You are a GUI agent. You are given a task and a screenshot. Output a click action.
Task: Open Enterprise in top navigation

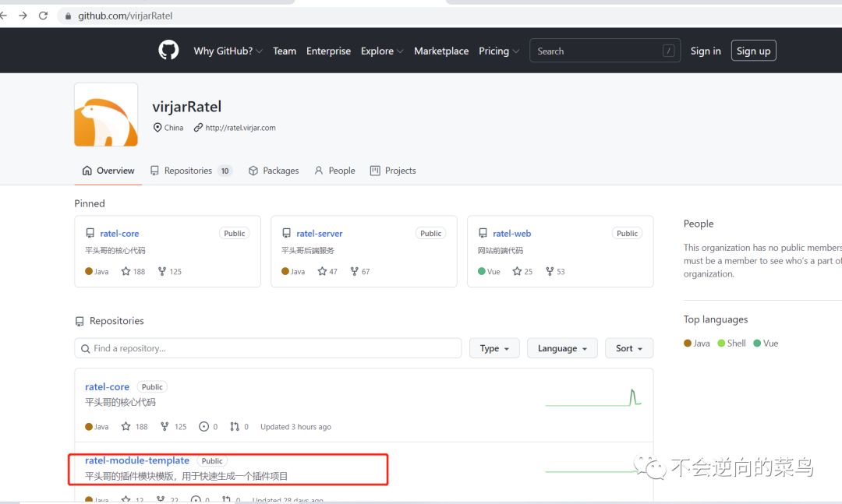pos(329,51)
